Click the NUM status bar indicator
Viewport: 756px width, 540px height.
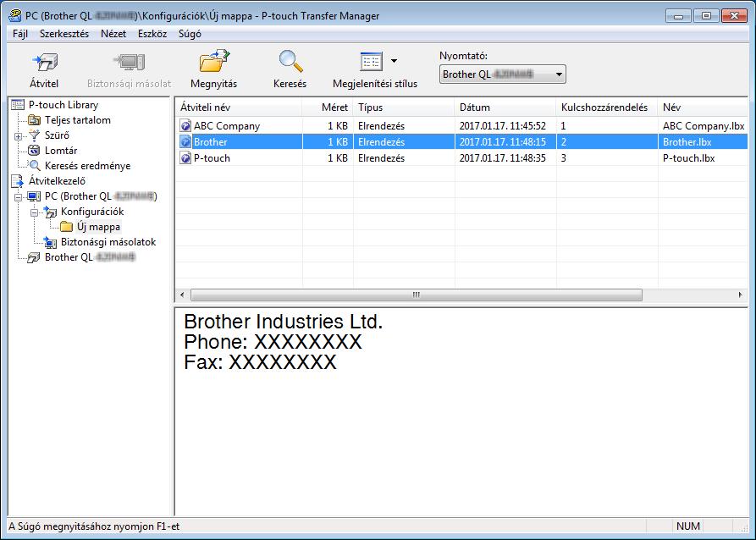[688, 526]
